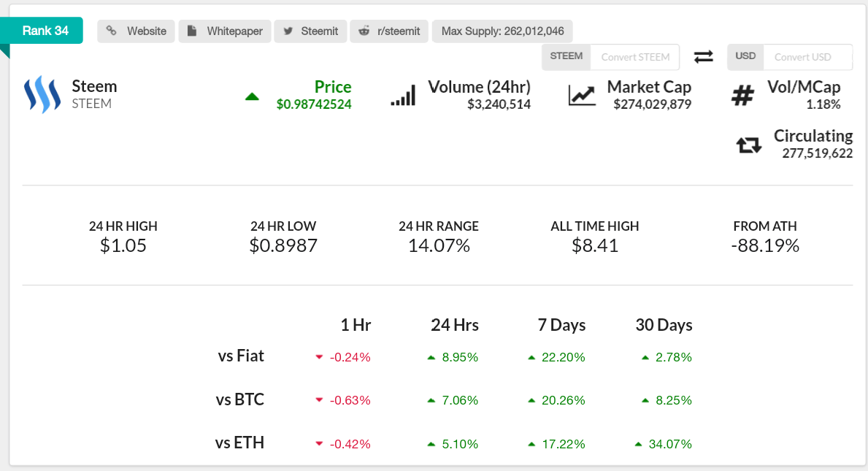Click the STEEM currency label
This screenshot has width=868, height=471.
point(566,57)
